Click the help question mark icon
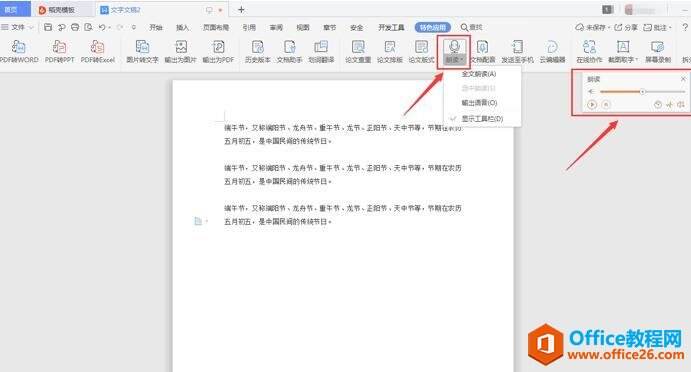 pyautogui.click(x=686, y=27)
